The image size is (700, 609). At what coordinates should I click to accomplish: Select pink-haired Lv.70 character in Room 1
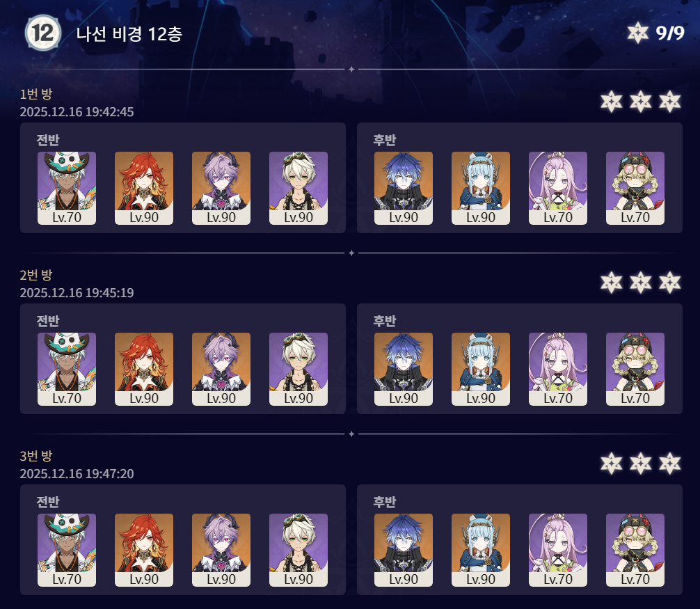pyautogui.click(x=557, y=188)
